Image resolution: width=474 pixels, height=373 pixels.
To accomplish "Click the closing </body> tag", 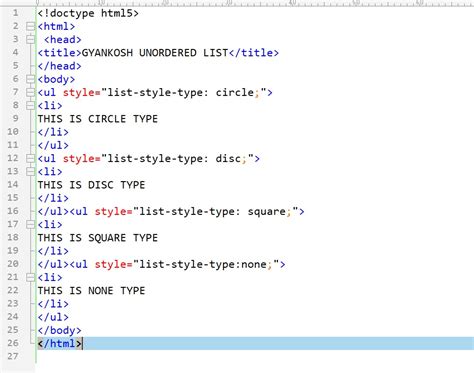I will click(60, 330).
